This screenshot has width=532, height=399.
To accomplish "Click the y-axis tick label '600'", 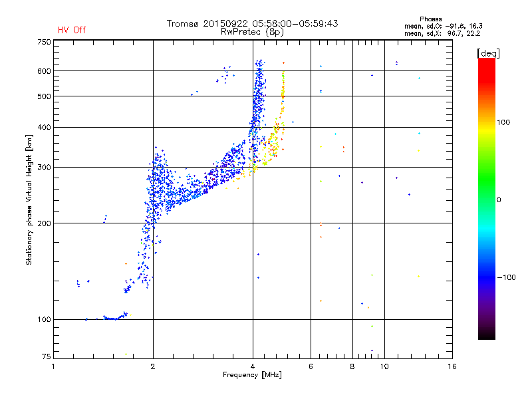I will click(44, 71).
